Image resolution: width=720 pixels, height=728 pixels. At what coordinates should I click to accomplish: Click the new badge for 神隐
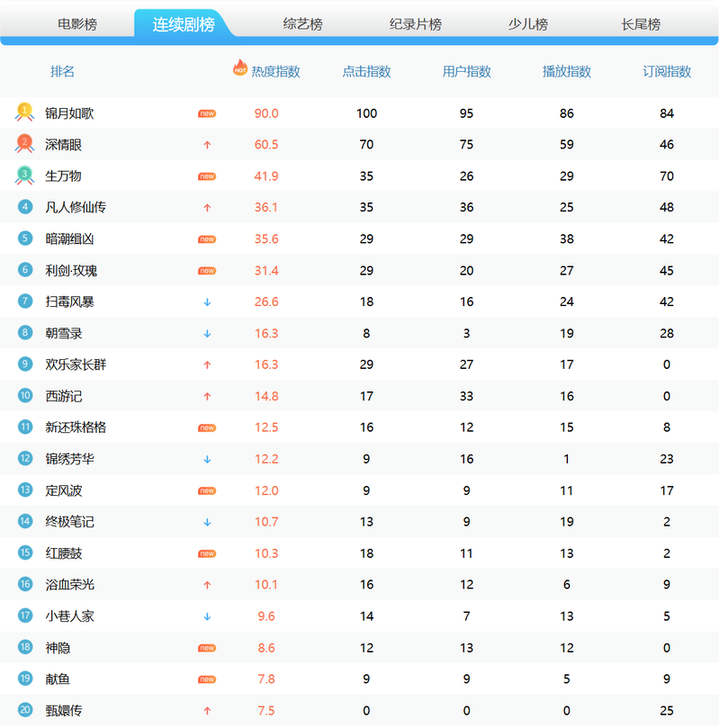coord(207,648)
